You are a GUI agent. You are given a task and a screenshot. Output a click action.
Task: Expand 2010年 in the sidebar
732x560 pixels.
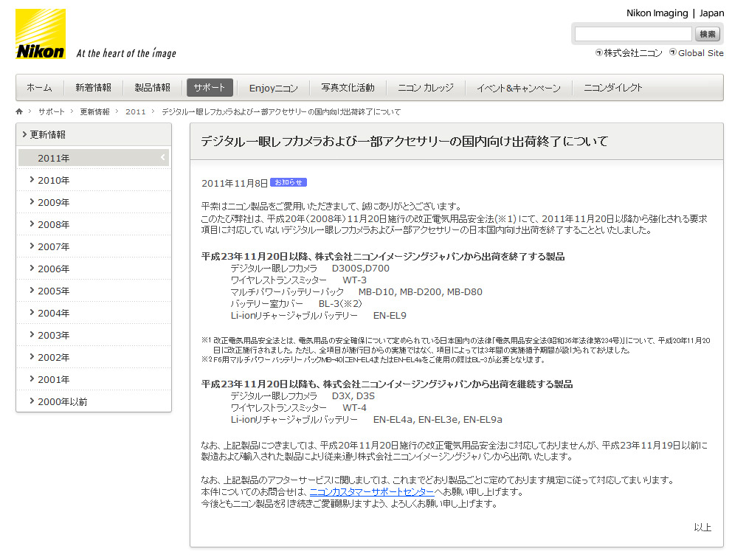click(x=94, y=180)
